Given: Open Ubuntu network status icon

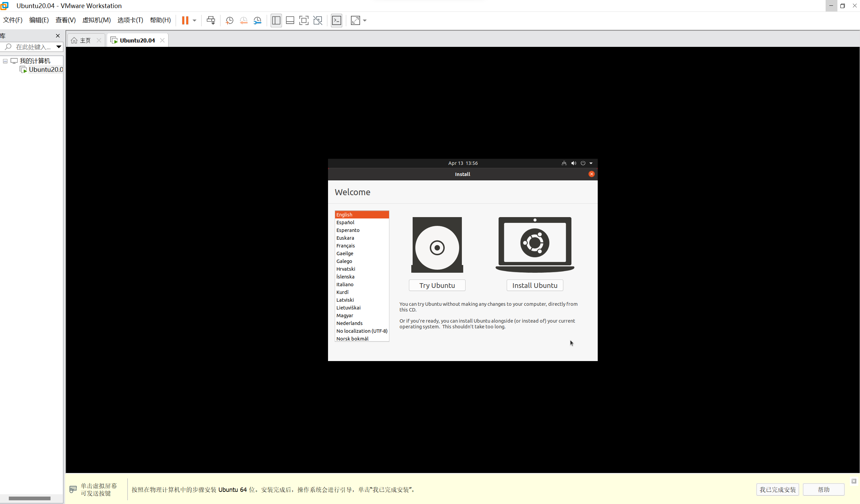Looking at the screenshot, I should (564, 163).
